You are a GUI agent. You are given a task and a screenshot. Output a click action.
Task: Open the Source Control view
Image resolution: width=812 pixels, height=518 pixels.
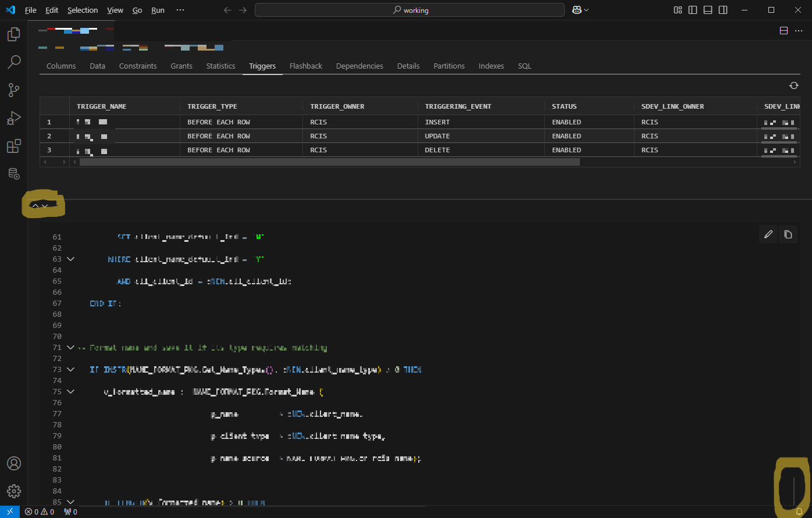14,90
